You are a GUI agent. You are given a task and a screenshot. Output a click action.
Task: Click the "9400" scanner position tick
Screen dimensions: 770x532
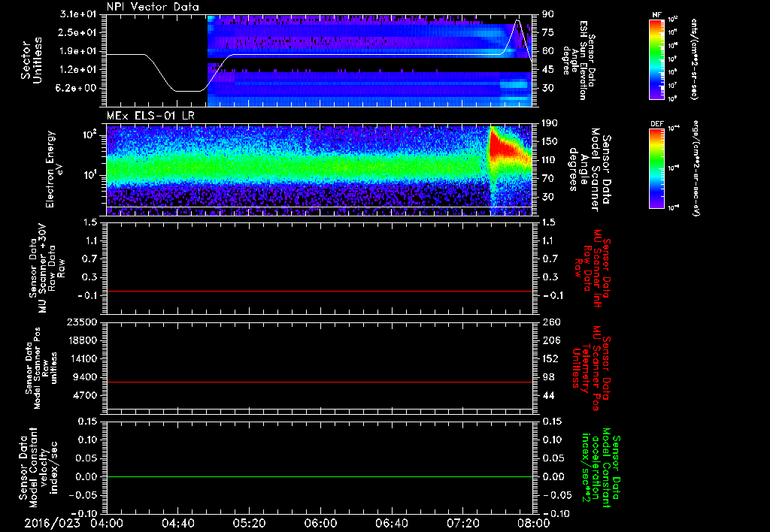[85, 377]
